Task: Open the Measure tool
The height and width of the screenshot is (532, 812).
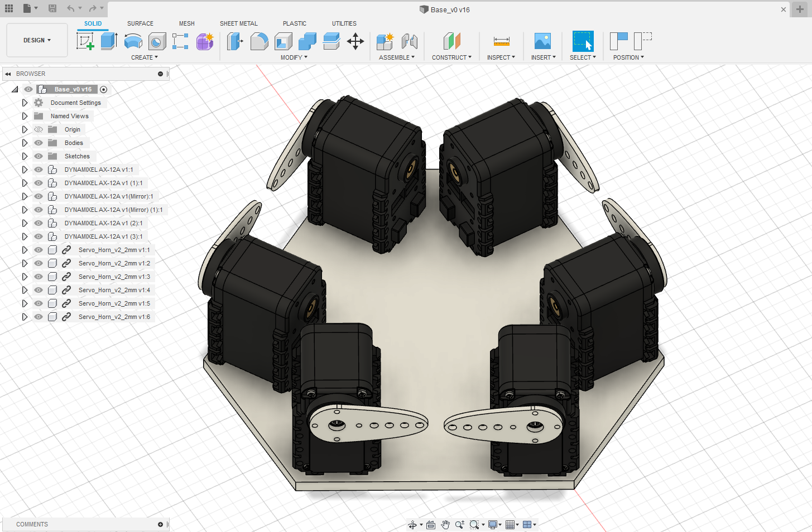Action: pyautogui.click(x=501, y=41)
